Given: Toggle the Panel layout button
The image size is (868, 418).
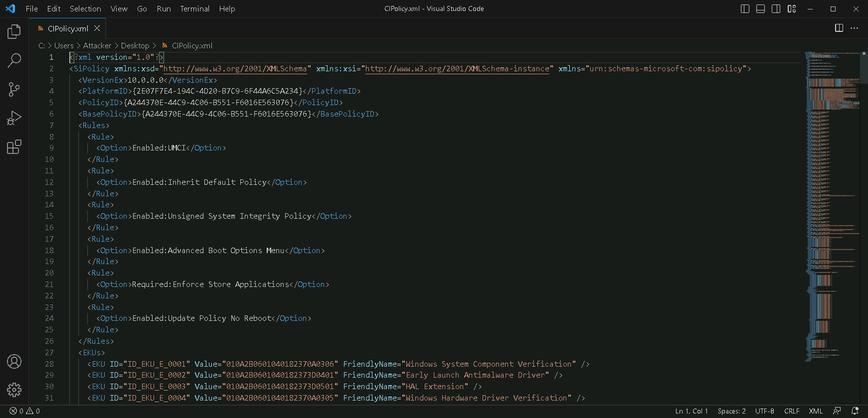Looking at the screenshot, I should click(x=760, y=9).
